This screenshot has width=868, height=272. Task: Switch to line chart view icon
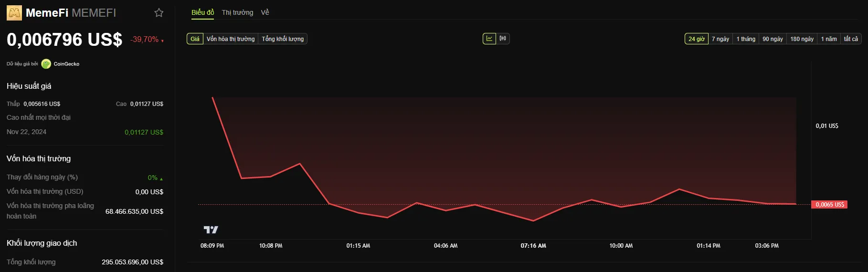click(489, 39)
